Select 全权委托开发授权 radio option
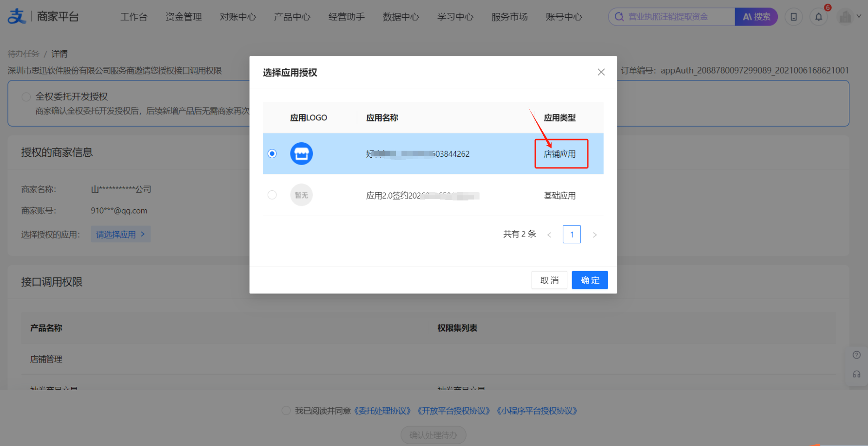This screenshot has width=868, height=446. coord(26,97)
